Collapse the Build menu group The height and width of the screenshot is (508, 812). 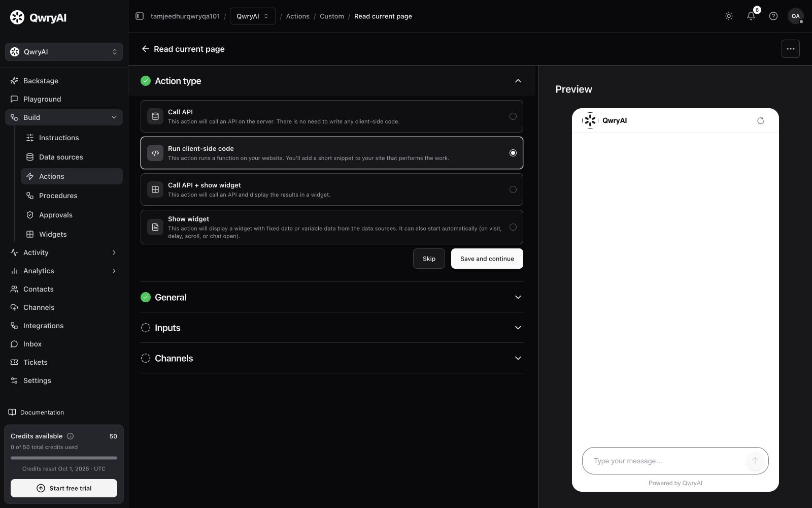point(64,117)
